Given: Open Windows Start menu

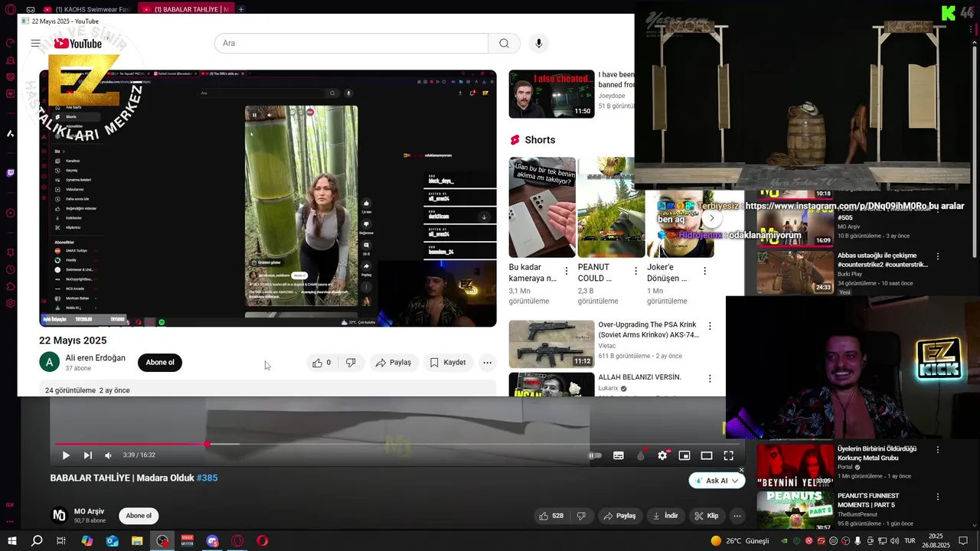Looking at the screenshot, I should 11,541.
